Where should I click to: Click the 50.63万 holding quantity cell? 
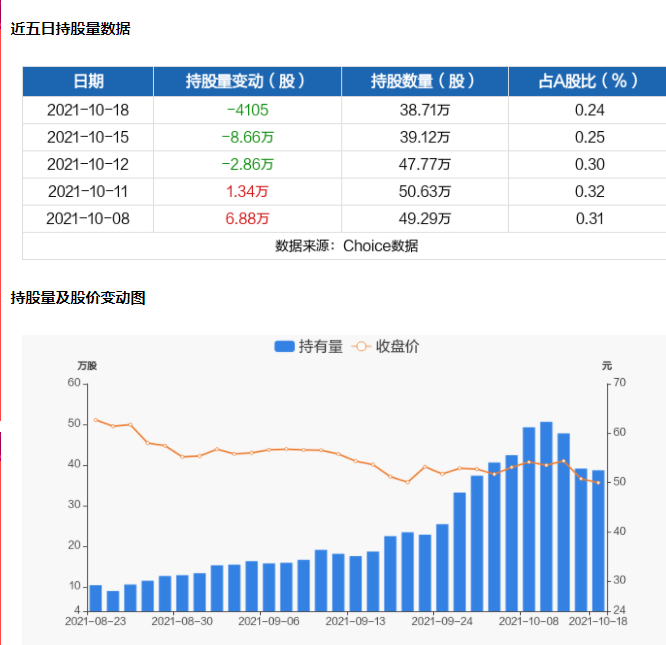point(425,192)
